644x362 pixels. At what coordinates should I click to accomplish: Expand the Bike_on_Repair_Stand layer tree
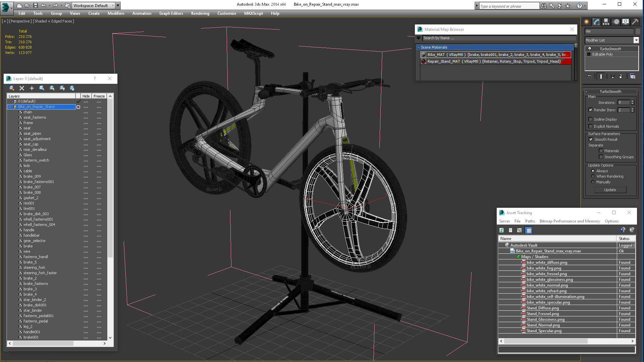pyautogui.click(x=9, y=107)
